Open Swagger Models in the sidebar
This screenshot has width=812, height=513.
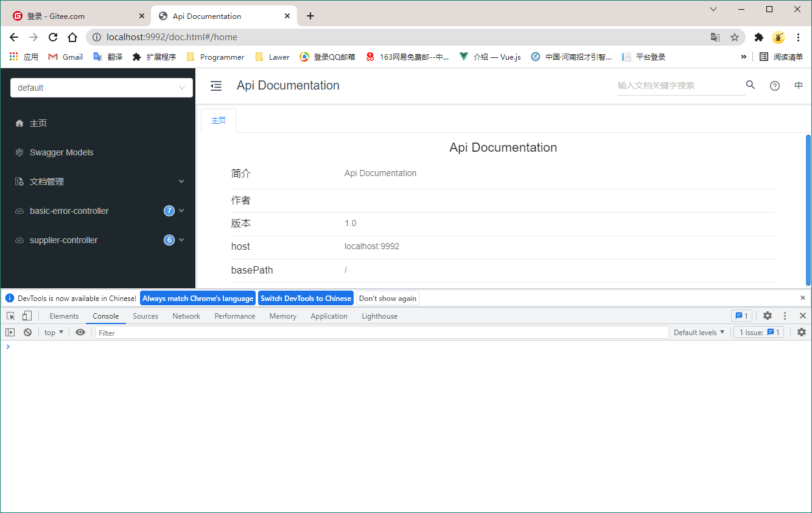click(x=98, y=152)
